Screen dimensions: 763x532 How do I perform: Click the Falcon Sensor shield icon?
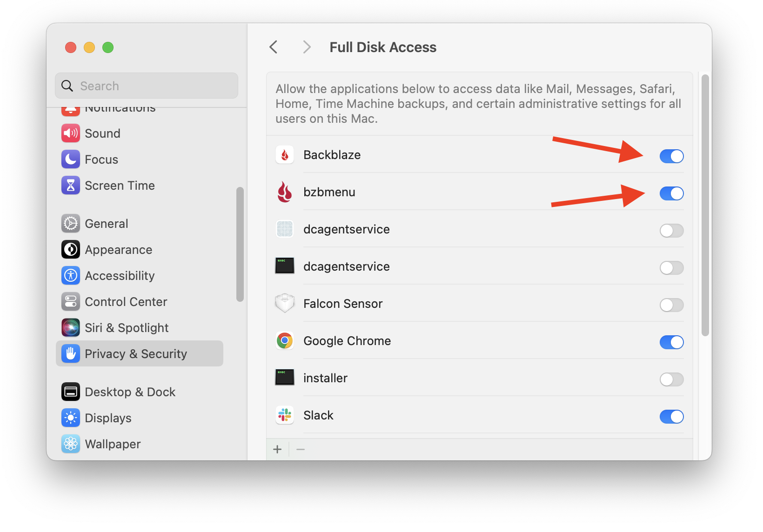[x=285, y=304]
